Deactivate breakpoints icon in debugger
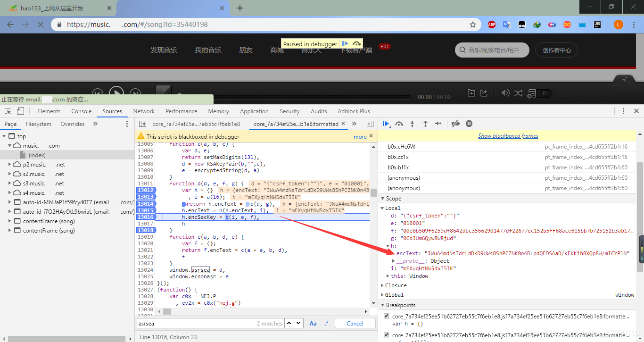644x342 pixels. [455, 124]
